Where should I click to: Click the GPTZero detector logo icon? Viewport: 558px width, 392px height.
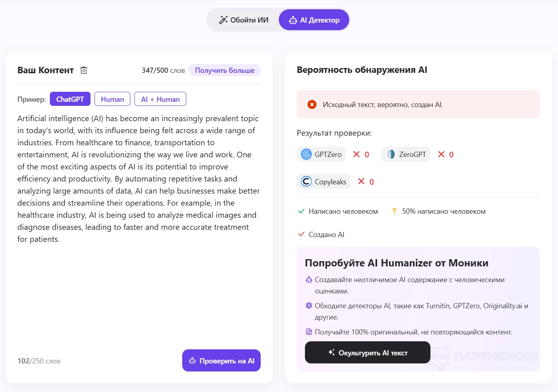coord(307,154)
